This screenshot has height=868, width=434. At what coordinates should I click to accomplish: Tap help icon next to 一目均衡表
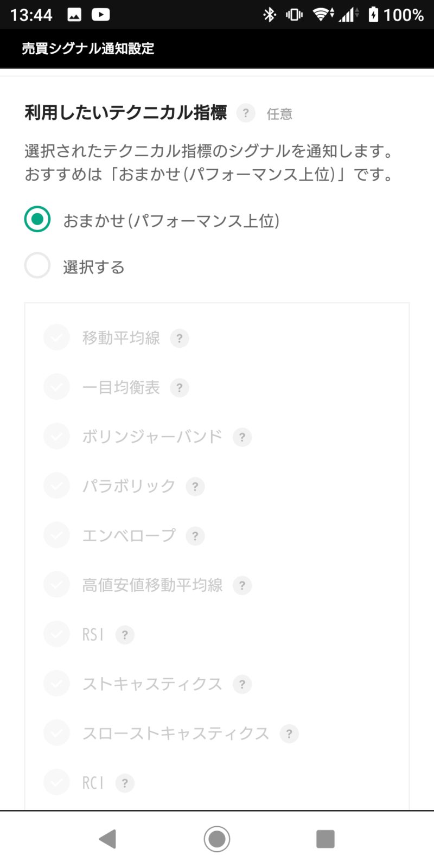click(180, 388)
